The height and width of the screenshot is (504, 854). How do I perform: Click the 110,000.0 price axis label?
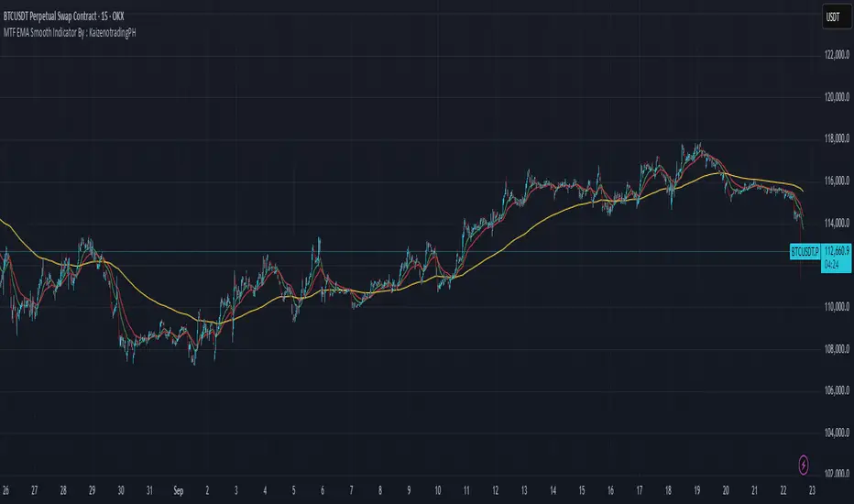837,307
